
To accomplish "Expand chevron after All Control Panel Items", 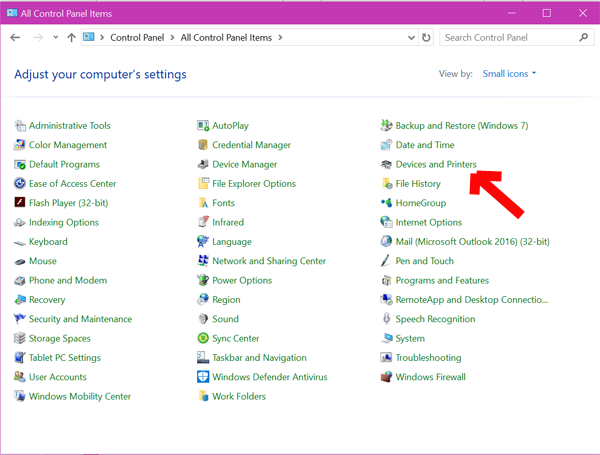I will [280, 38].
